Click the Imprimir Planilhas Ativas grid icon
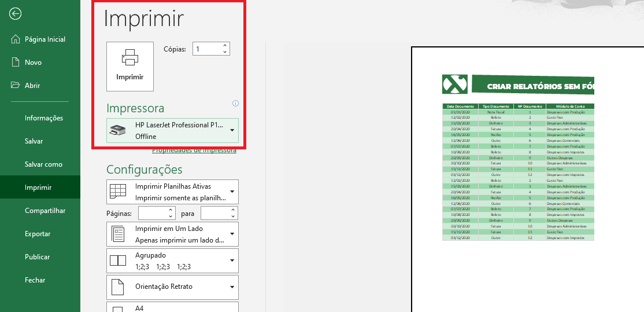The height and width of the screenshot is (312, 644). tap(118, 192)
